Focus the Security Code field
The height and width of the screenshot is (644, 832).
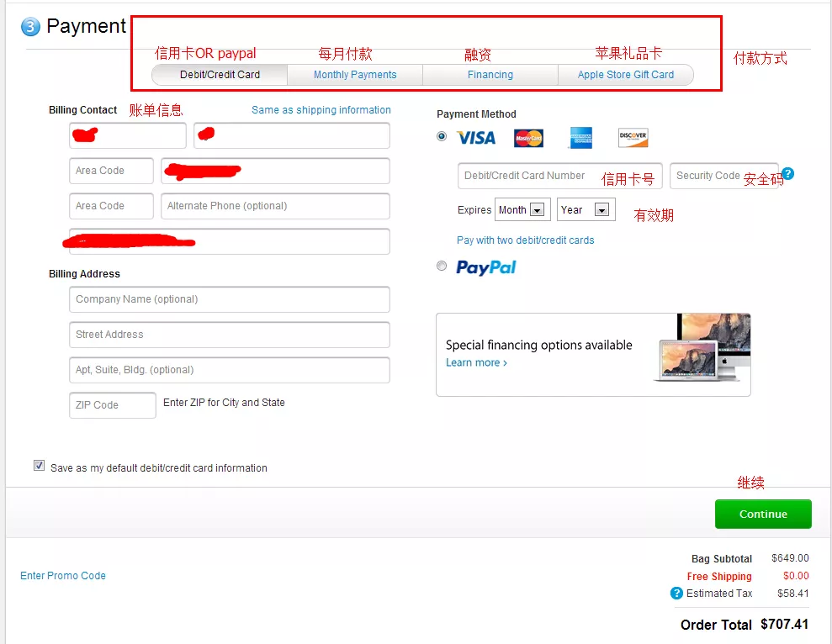tap(723, 176)
